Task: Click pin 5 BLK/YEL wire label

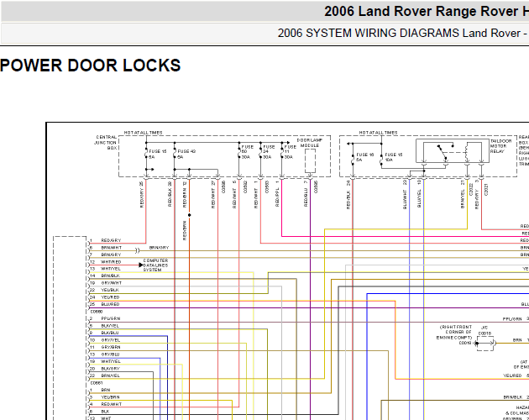Action: pyautogui.click(x=110, y=326)
